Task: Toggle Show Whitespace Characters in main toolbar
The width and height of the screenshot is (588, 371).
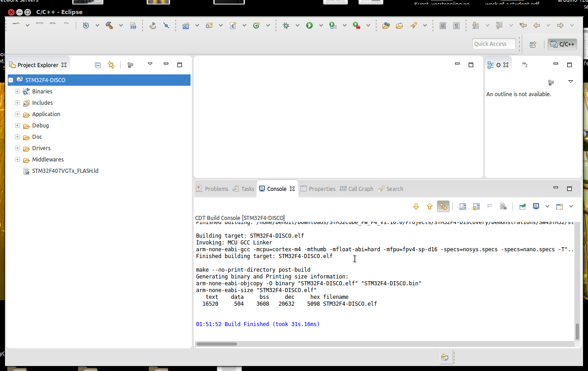Action: click(456, 25)
